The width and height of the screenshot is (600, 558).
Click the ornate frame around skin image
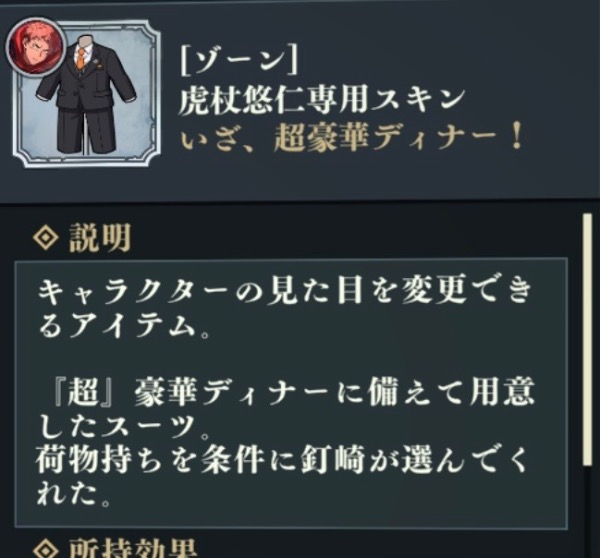click(86, 94)
